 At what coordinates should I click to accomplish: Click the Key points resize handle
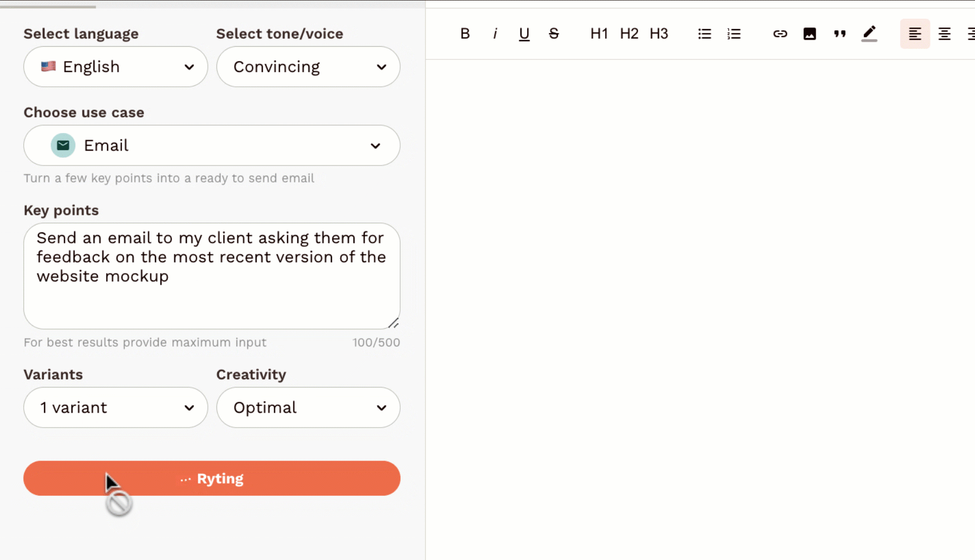point(394,323)
